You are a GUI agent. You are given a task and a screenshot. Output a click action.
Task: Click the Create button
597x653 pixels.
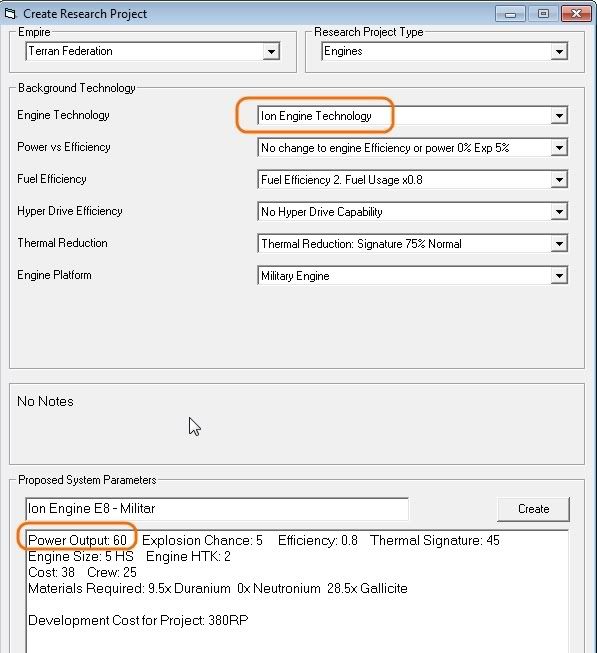533,509
